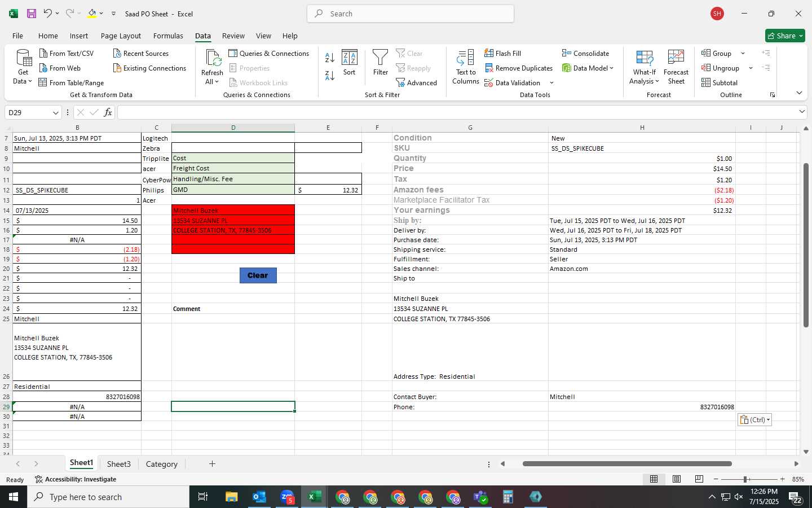The image size is (812, 508).
Task: Open File Explorer from taskbar
Action: [231, 497]
